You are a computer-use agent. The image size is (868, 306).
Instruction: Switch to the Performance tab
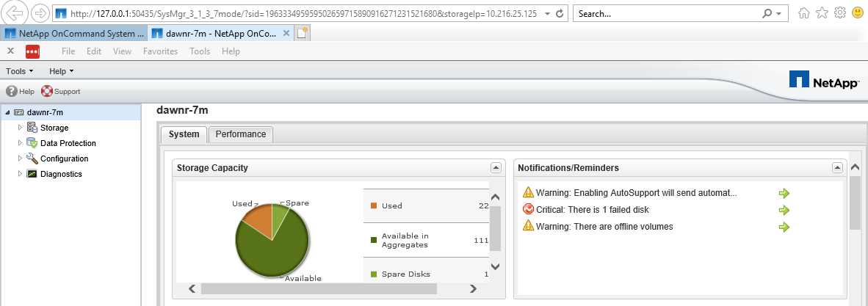click(240, 134)
